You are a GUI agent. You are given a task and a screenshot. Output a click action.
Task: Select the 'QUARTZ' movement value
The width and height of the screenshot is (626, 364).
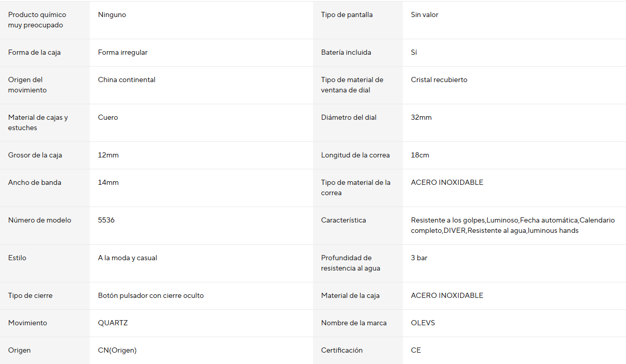tap(113, 323)
